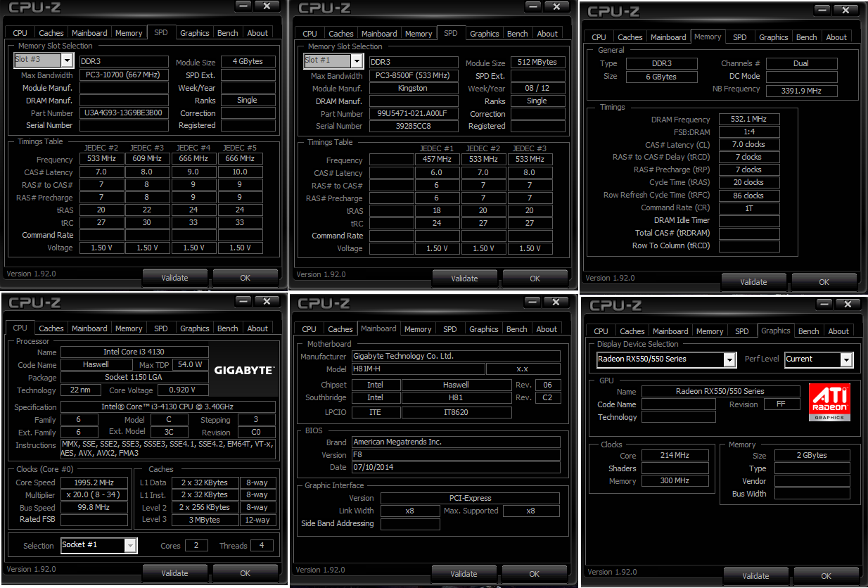Click OK in the Radeon Graphics window
The width and height of the screenshot is (868, 588).
pyautogui.click(x=826, y=576)
